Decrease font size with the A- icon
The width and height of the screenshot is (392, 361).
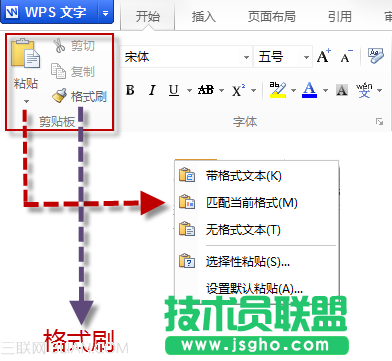point(346,56)
